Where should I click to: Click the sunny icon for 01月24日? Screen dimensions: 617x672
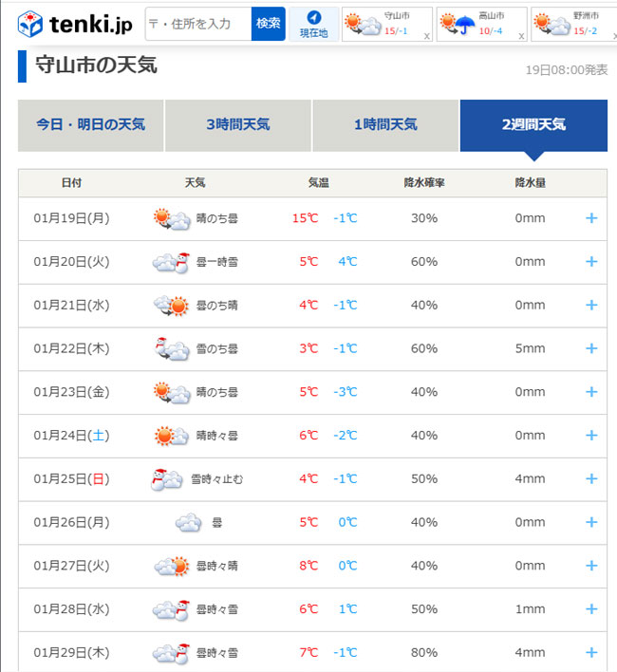pyautogui.click(x=171, y=436)
